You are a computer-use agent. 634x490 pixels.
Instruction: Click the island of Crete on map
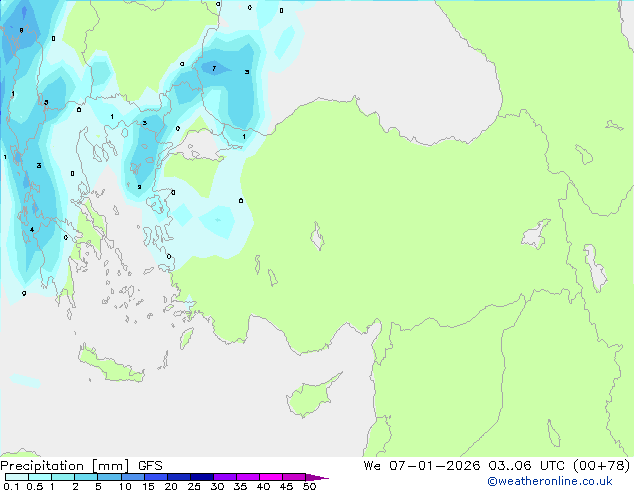coord(110,365)
